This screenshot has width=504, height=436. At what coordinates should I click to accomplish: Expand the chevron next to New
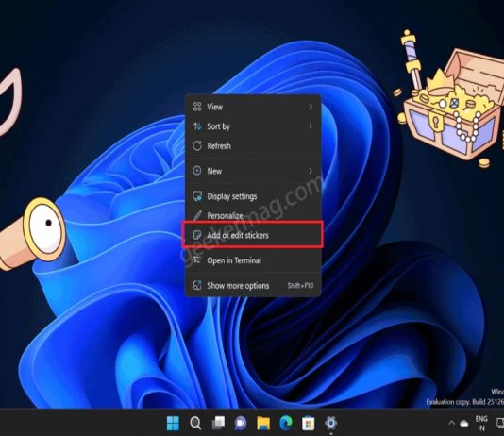[311, 171]
